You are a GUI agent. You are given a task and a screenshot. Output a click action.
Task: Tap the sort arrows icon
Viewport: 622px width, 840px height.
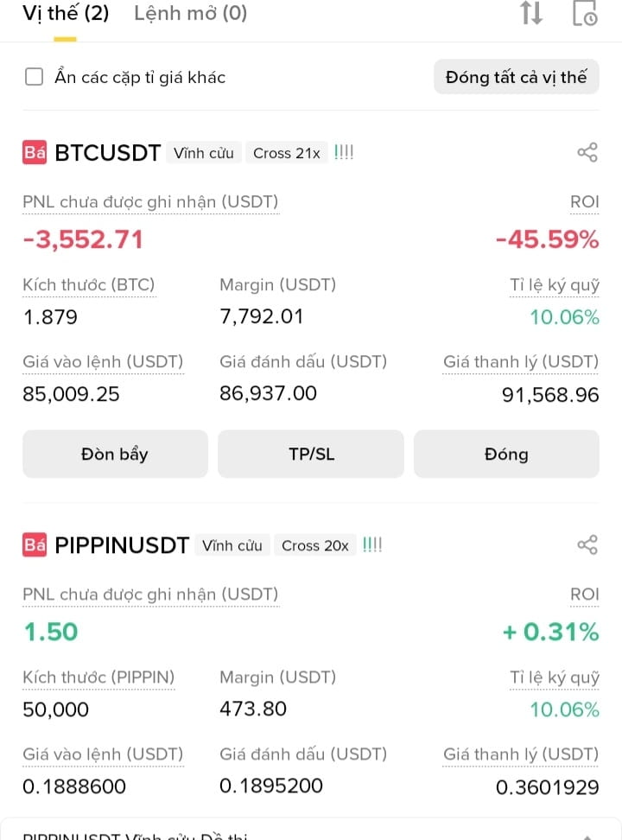531,13
